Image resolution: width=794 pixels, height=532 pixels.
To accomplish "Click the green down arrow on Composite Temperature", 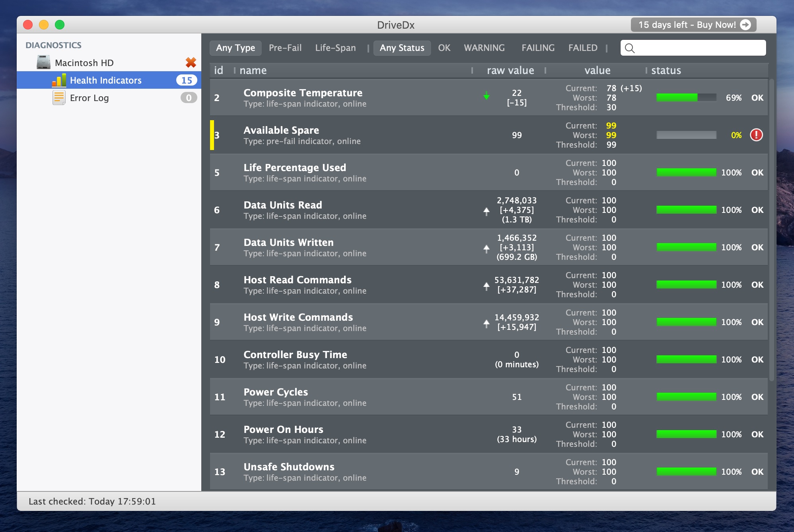I will coord(486,96).
